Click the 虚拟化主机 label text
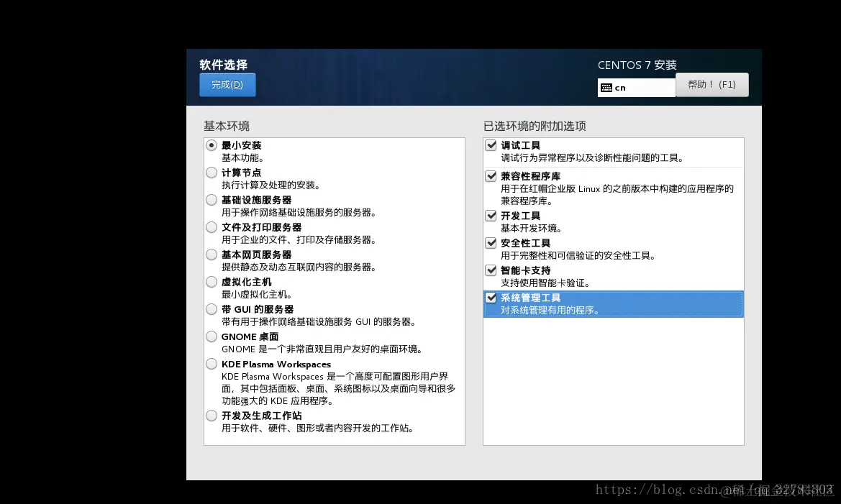The image size is (841, 504). 247,282
